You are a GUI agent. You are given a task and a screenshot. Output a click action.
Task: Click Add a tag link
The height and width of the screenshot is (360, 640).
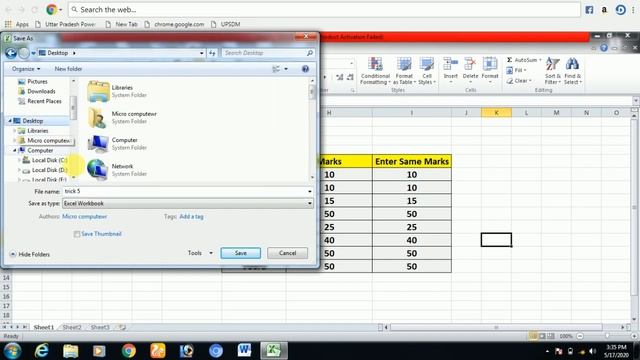pos(191,217)
